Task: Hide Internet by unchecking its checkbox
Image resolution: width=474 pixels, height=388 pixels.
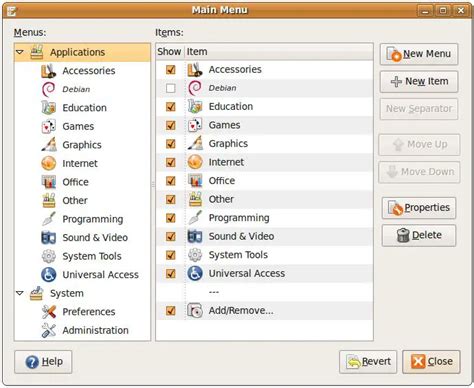Action: pyautogui.click(x=171, y=162)
